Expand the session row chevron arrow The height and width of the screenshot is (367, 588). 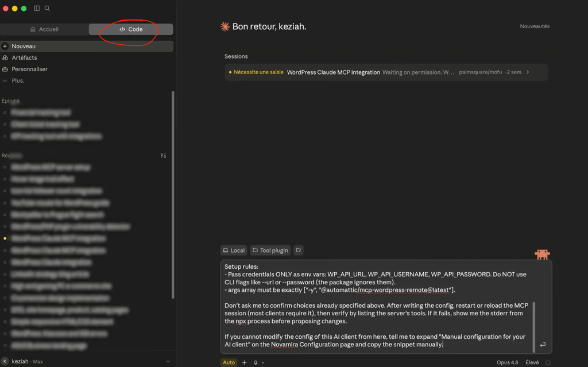pyautogui.click(x=528, y=72)
